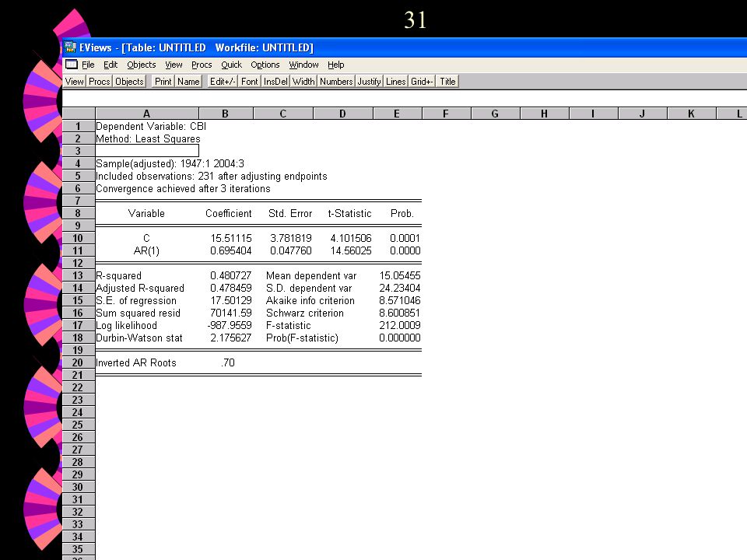Click the Inverted AR Roots value .70
This screenshot has height=560, width=747.
point(228,363)
